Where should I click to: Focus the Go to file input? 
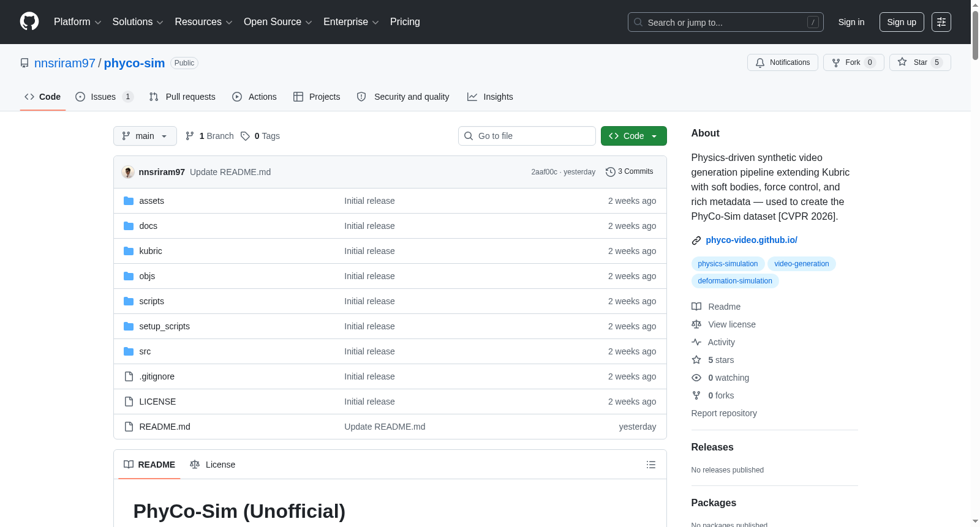527,136
